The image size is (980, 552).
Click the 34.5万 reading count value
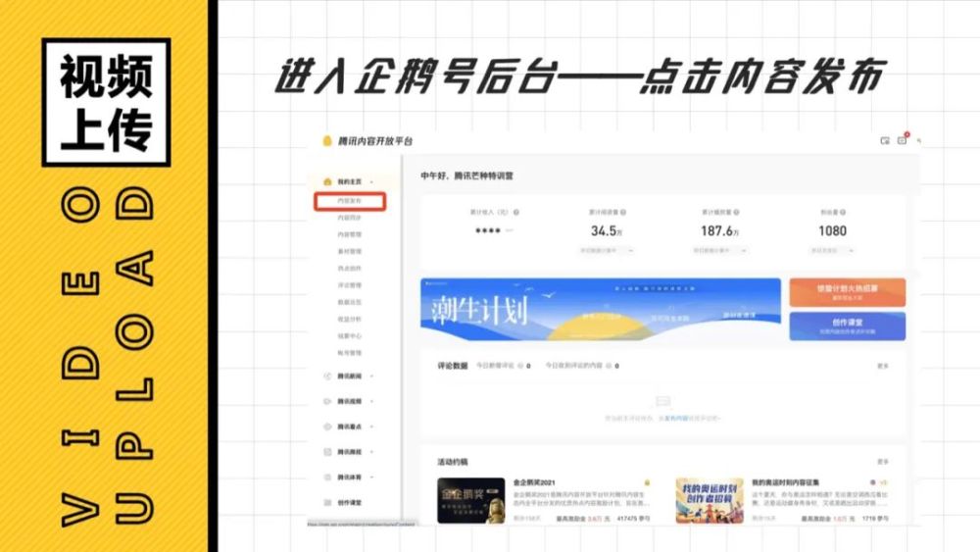(607, 230)
